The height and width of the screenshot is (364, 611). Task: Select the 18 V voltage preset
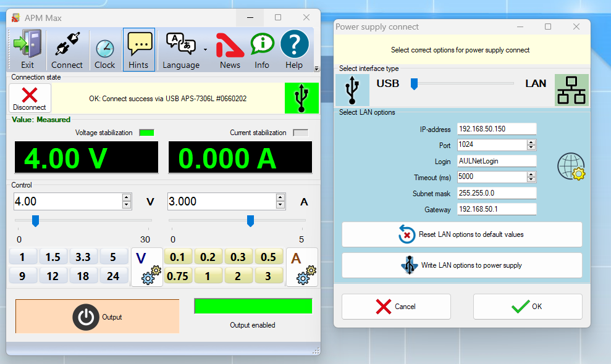[x=83, y=276]
